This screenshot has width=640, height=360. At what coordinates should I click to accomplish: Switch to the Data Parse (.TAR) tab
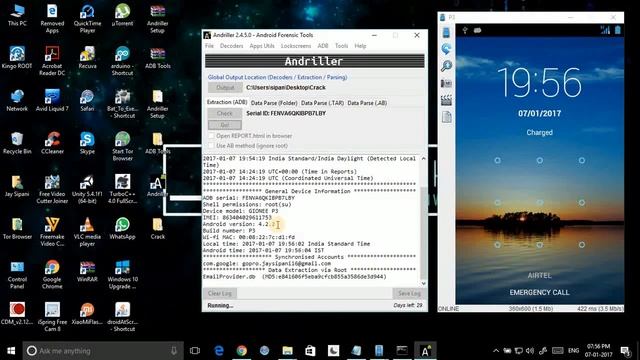point(322,103)
